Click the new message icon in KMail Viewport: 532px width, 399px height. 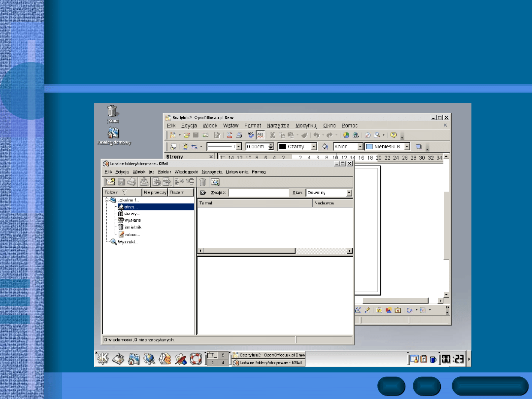pyautogui.click(x=110, y=182)
